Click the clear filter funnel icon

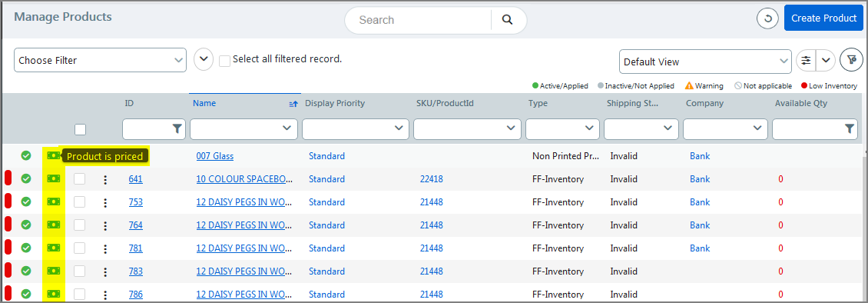(851, 60)
